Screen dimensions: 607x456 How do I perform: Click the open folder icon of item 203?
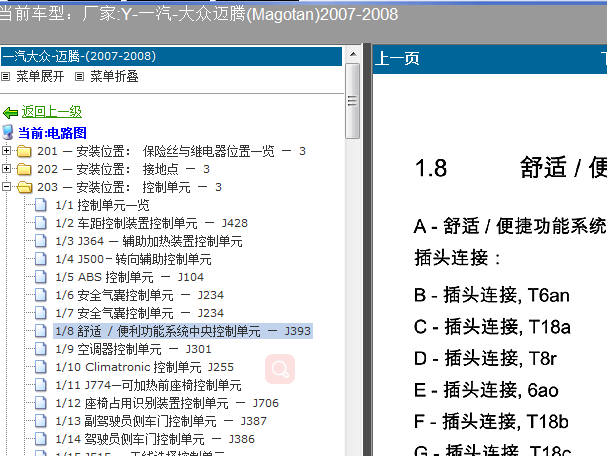25,187
